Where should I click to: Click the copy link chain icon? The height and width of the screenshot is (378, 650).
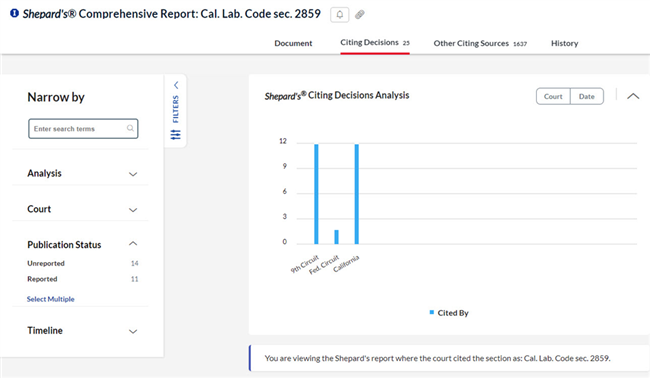pos(360,15)
